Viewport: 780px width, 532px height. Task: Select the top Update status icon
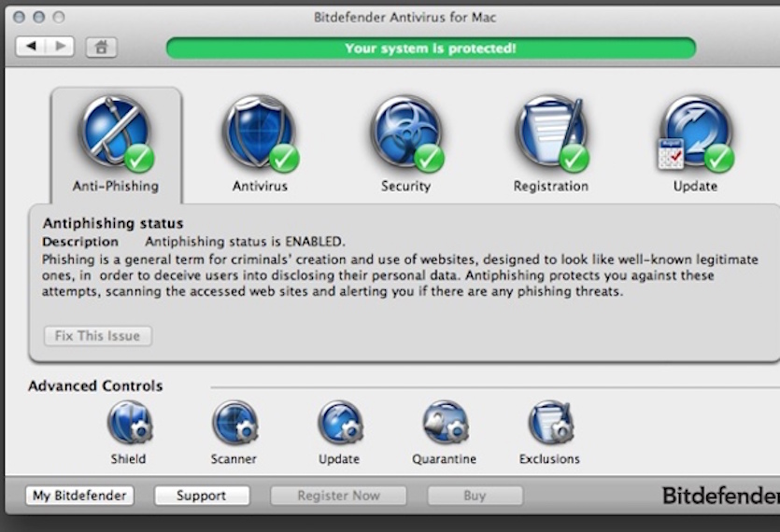pos(695,133)
